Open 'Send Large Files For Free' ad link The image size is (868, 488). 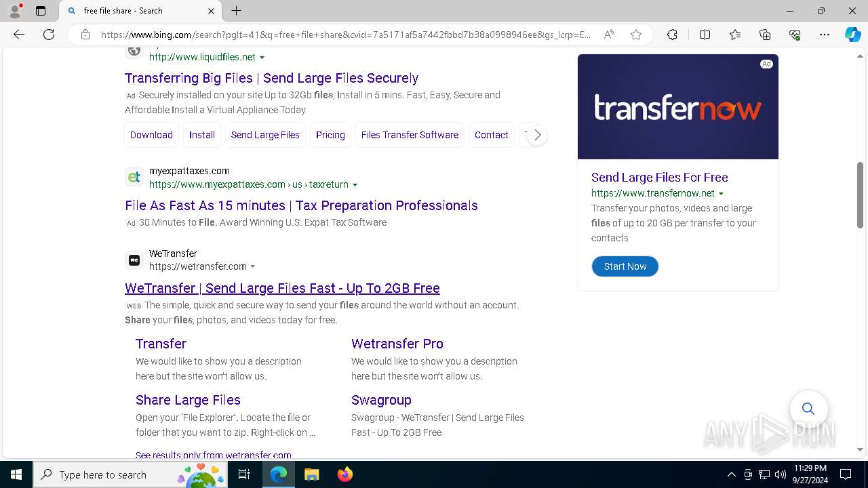(659, 178)
